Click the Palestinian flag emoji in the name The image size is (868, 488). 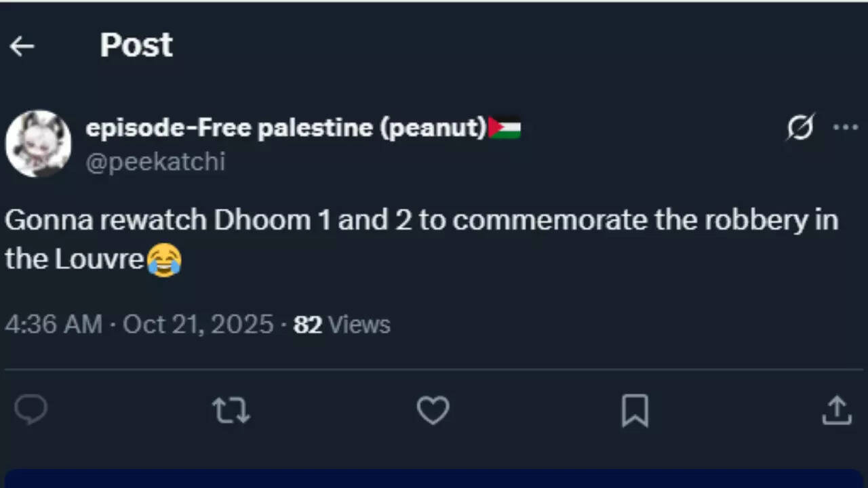coord(505,127)
